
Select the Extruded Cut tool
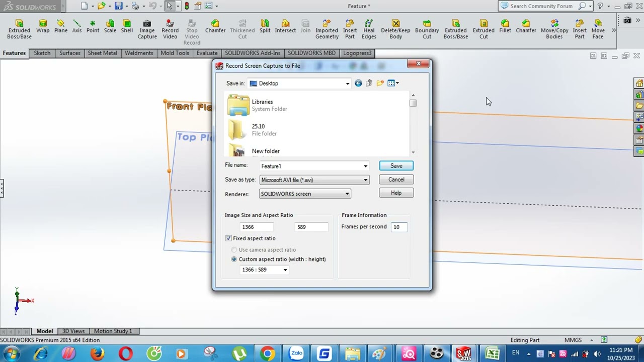click(x=484, y=30)
